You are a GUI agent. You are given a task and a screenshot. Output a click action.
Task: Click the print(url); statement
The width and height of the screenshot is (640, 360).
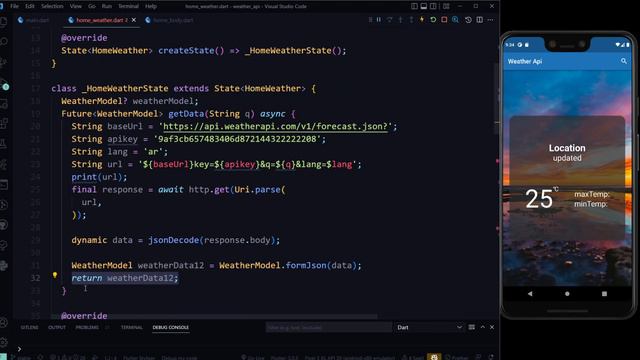(x=99, y=177)
